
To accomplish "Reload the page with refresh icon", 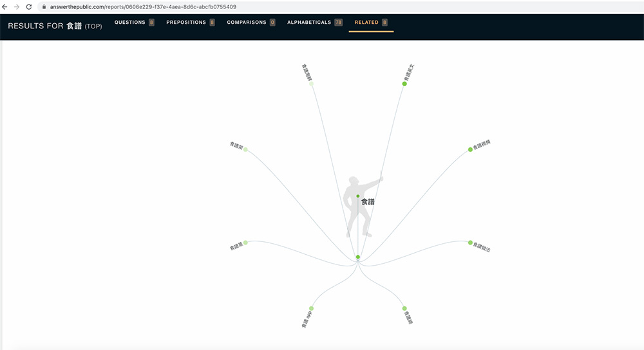I will coord(29,6).
